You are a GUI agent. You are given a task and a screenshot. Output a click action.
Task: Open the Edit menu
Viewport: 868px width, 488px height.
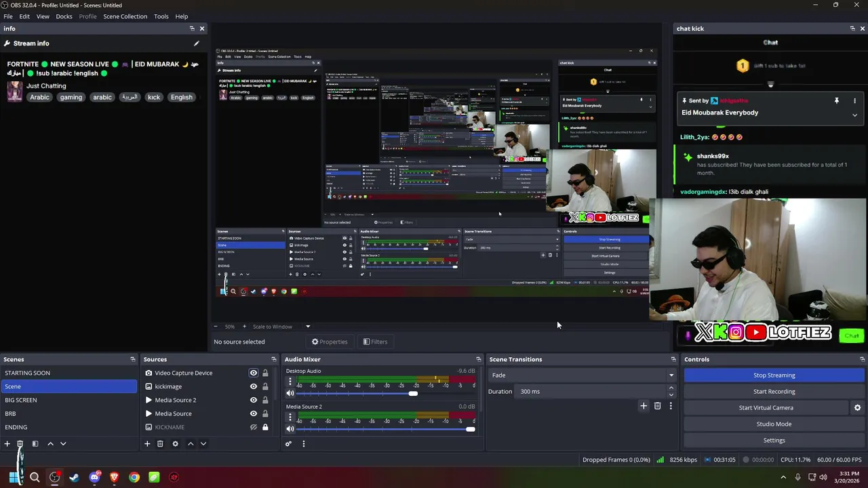[x=24, y=16]
